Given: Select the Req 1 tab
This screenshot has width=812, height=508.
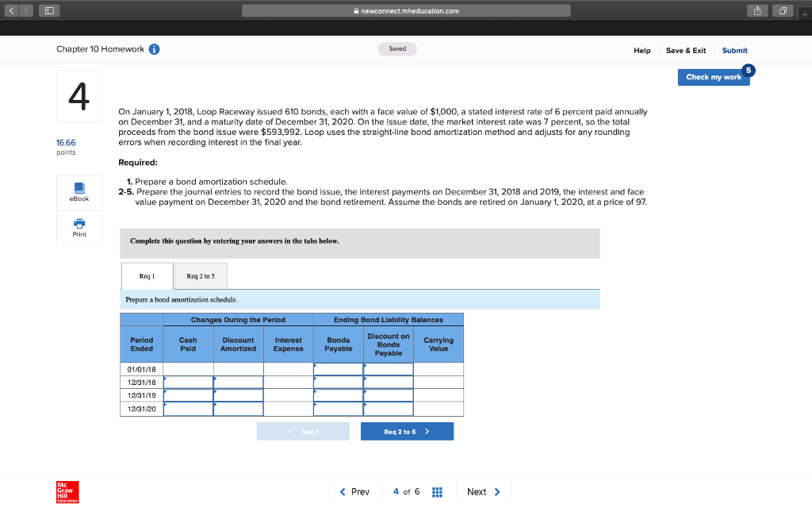Looking at the screenshot, I should (147, 275).
